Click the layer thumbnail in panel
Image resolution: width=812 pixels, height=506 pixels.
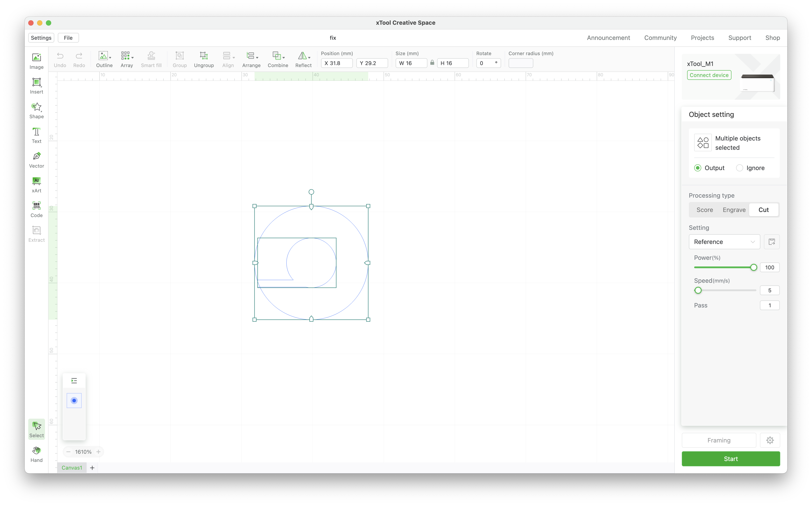[x=74, y=401]
